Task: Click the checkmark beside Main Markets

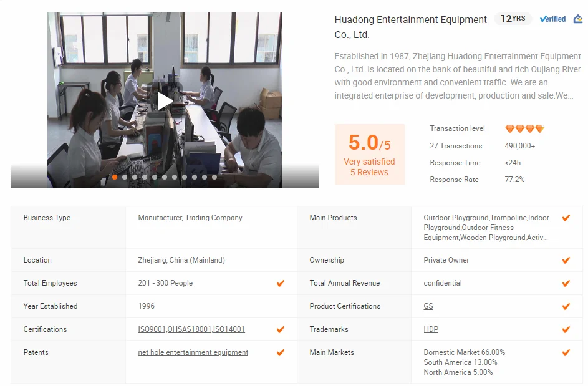Action: click(x=566, y=352)
